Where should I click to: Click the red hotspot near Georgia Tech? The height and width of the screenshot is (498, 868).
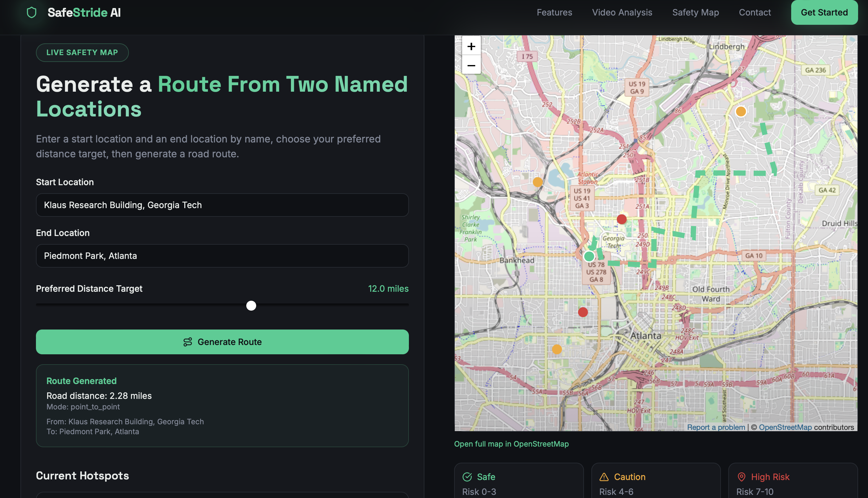click(621, 219)
